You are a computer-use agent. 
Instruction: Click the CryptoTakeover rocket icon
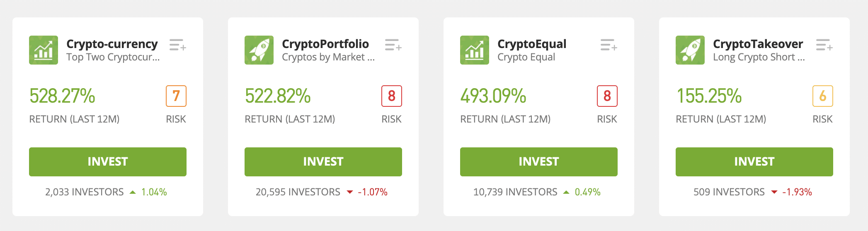click(x=690, y=50)
